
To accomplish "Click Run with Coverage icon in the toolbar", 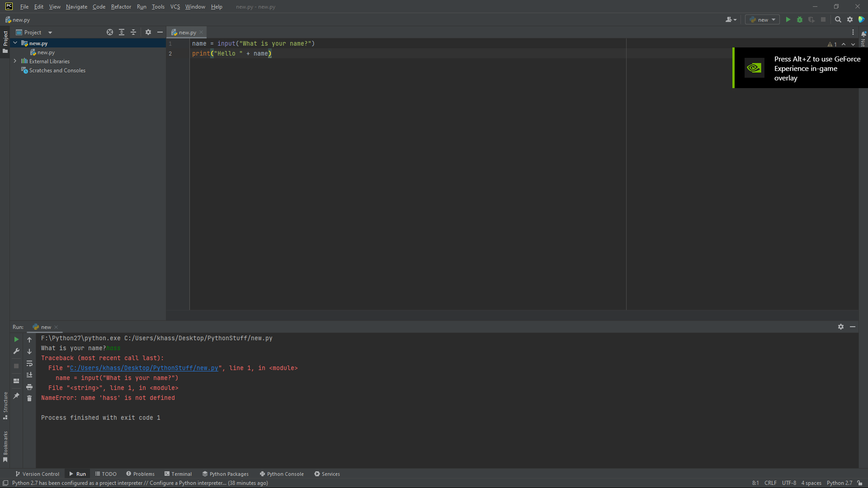I will click(x=811, y=19).
